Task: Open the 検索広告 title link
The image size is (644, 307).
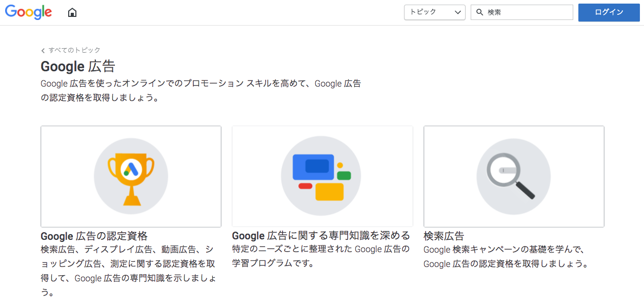Action: (444, 236)
